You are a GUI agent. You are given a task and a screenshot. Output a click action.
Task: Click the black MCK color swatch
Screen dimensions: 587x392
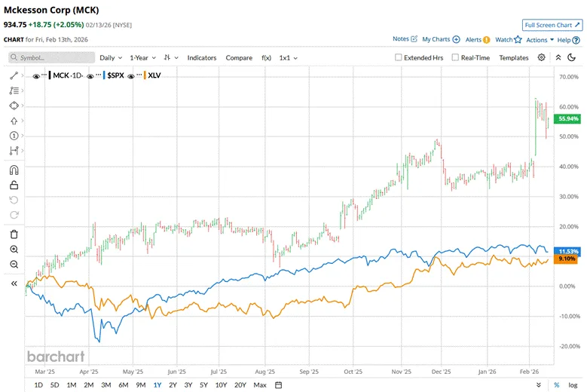point(50,76)
